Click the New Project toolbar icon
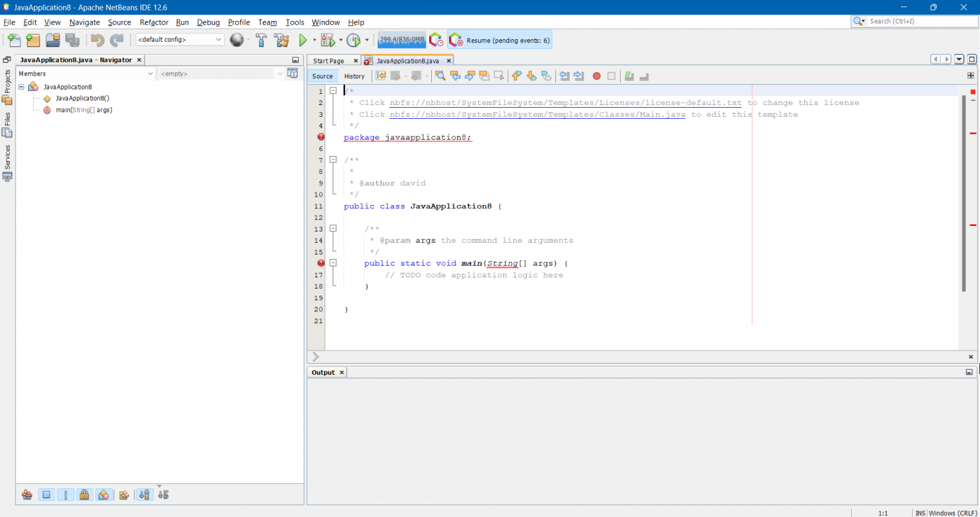The image size is (980, 517). [x=33, y=40]
